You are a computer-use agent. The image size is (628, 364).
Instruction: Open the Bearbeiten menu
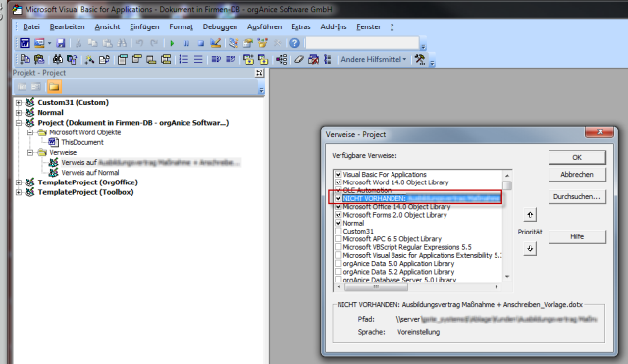[68, 26]
